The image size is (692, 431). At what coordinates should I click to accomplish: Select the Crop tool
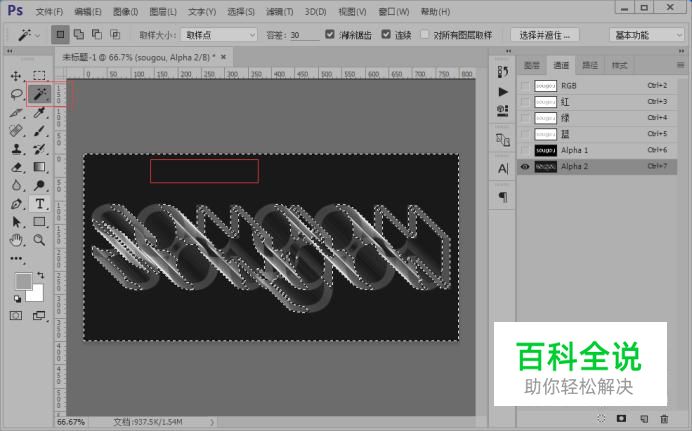click(16, 112)
